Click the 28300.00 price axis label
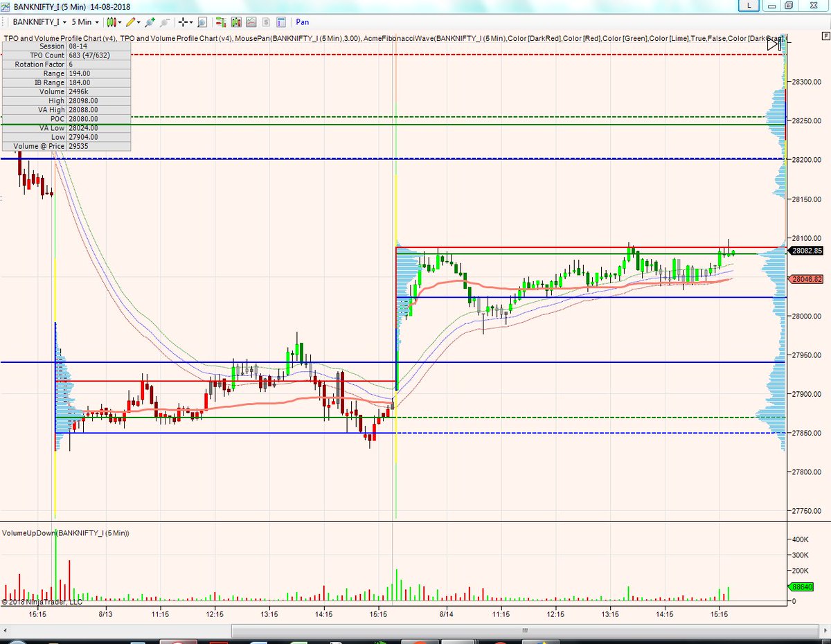The width and height of the screenshot is (831, 644). (805, 82)
